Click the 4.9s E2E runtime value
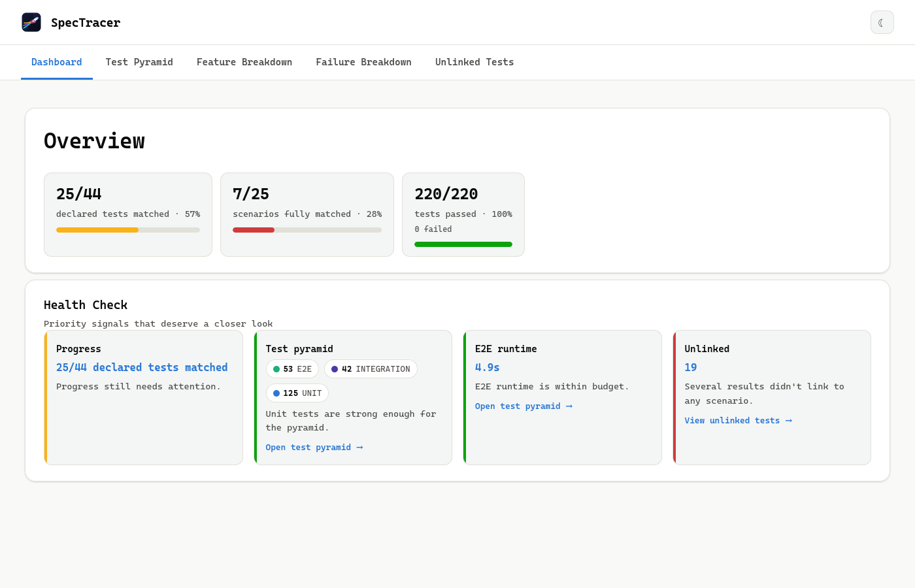The height and width of the screenshot is (588, 915). [488, 367]
